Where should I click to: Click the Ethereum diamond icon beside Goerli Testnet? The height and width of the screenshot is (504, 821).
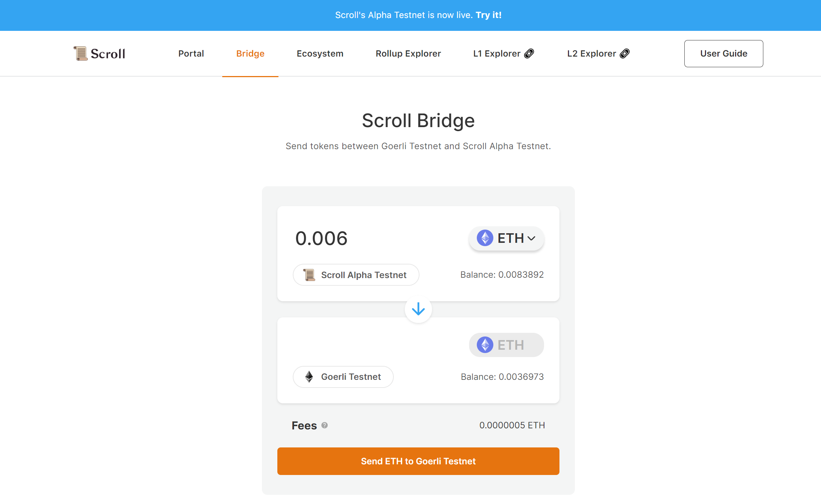point(309,377)
